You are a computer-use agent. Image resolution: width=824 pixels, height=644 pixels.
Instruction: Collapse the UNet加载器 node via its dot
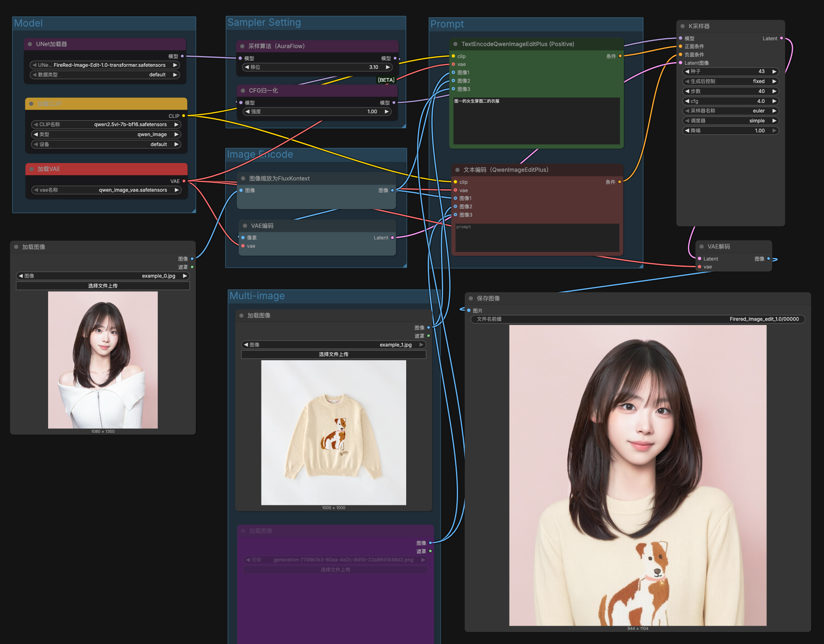click(x=30, y=44)
